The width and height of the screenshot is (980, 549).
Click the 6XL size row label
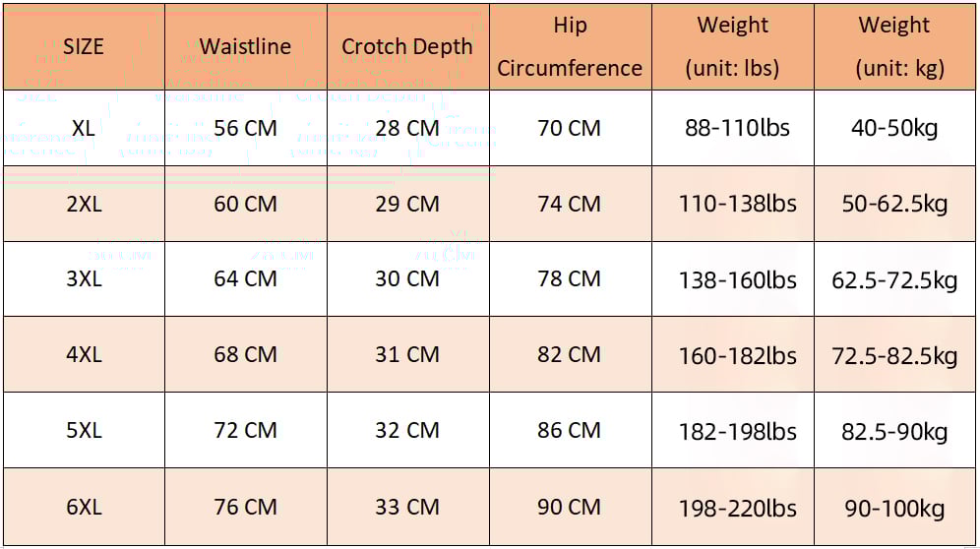(84, 508)
